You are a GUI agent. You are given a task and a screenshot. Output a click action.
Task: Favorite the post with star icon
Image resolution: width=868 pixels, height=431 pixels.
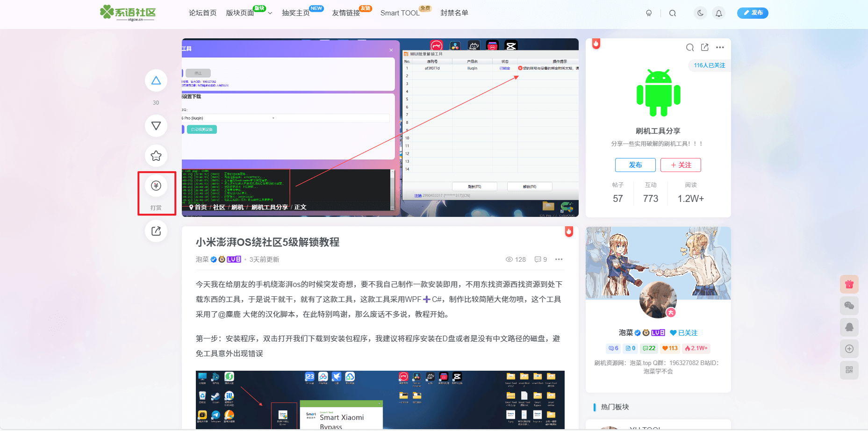coord(156,156)
